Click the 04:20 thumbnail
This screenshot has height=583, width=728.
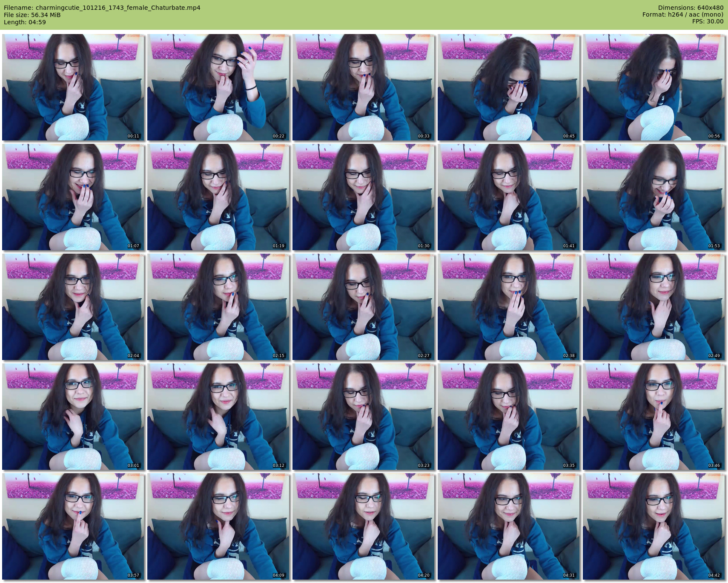click(x=364, y=526)
